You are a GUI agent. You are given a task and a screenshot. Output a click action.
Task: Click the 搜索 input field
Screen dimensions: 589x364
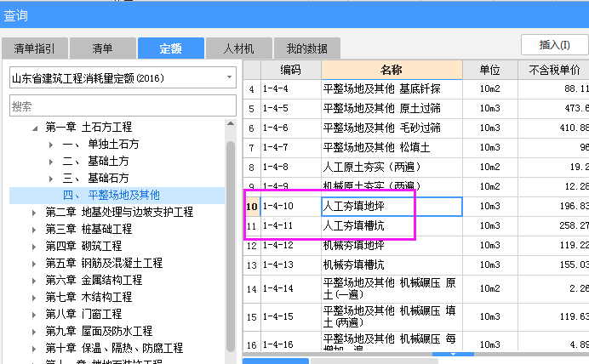click(123, 105)
